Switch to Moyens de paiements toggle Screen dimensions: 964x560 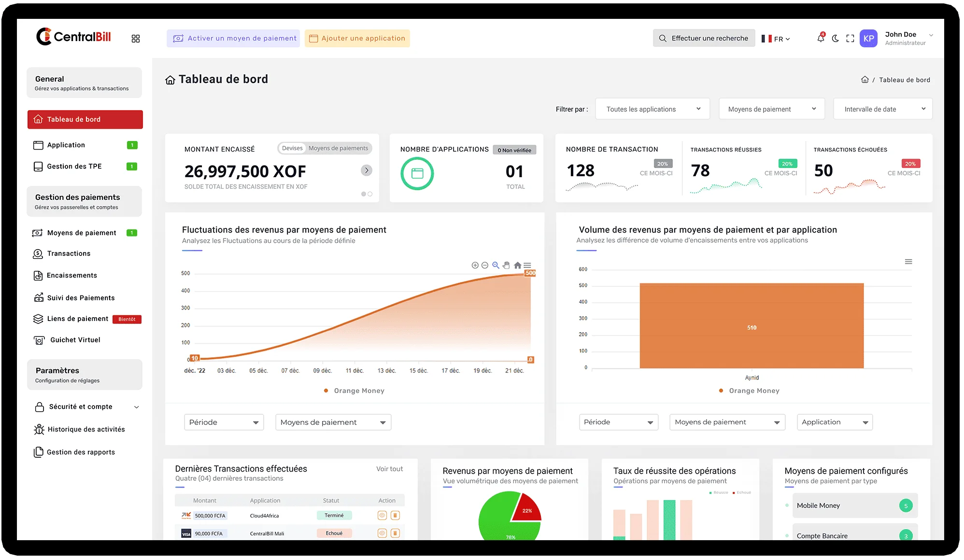[338, 148]
